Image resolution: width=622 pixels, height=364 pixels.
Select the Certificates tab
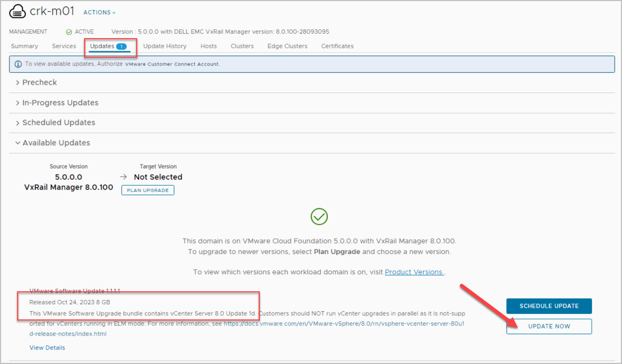pos(337,46)
